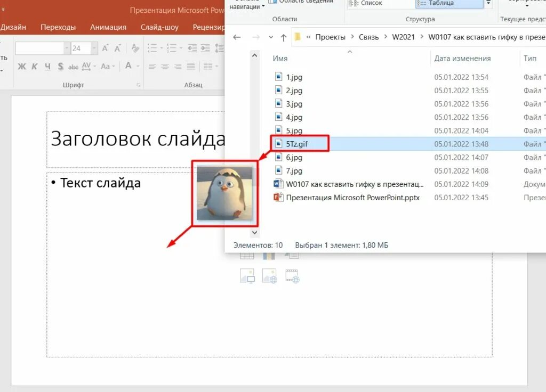Click Explorer scrollbar up arrow

coord(254,55)
